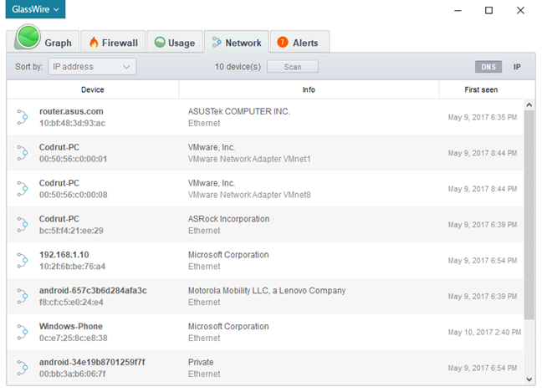Select the May 9, 2017 6:35 PM timestamp

coord(483,117)
